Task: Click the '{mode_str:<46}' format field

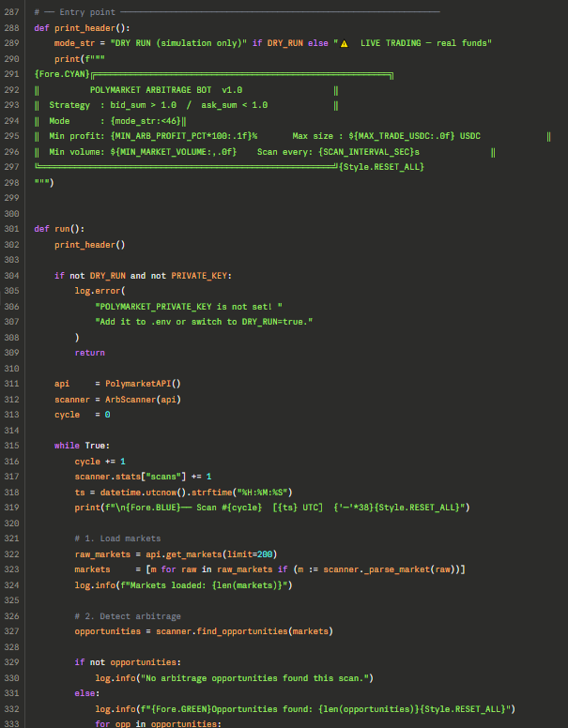Action: [146, 121]
